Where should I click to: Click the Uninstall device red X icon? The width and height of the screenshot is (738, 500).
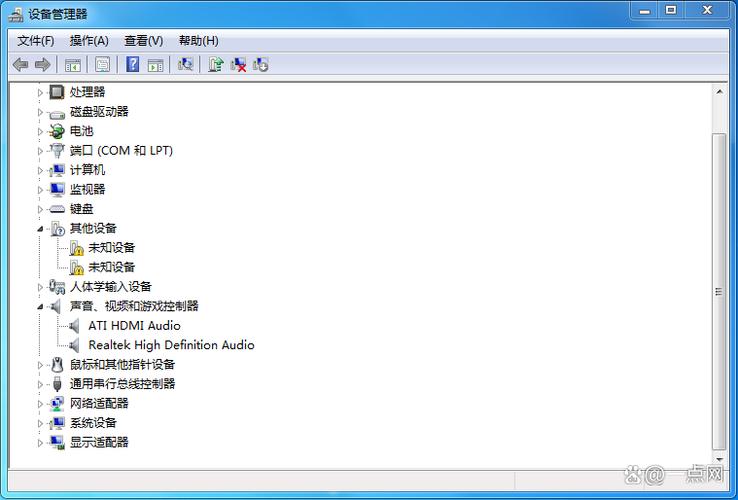(x=238, y=65)
